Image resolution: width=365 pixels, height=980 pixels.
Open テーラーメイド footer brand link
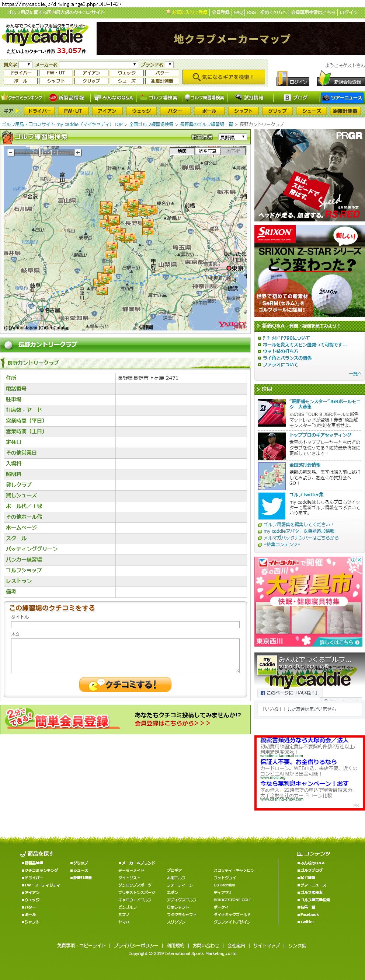pyautogui.click(x=131, y=870)
